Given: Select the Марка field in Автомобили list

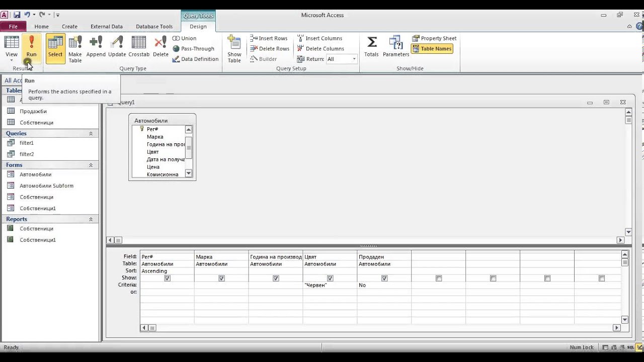Looking at the screenshot, I should coord(155,137).
